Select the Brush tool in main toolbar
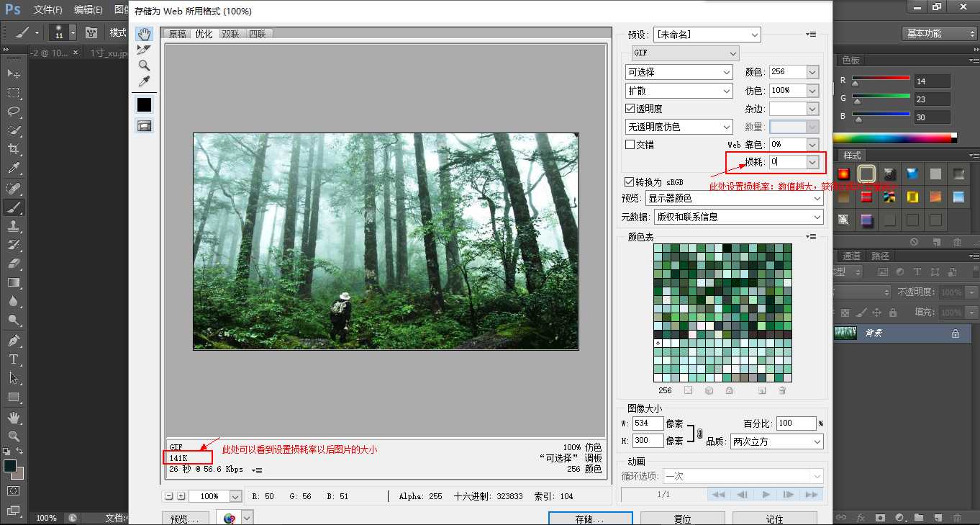This screenshot has width=980, height=525. [x=14, y=207]
